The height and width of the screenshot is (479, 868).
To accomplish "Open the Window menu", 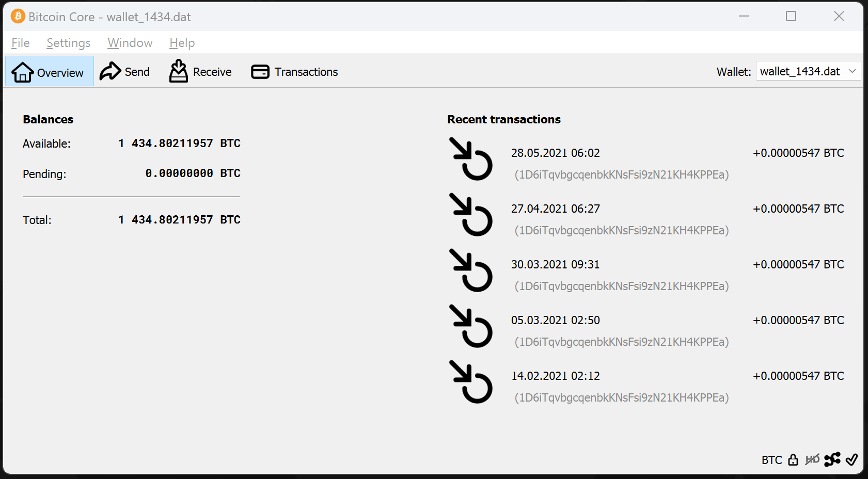I will 130,43.
